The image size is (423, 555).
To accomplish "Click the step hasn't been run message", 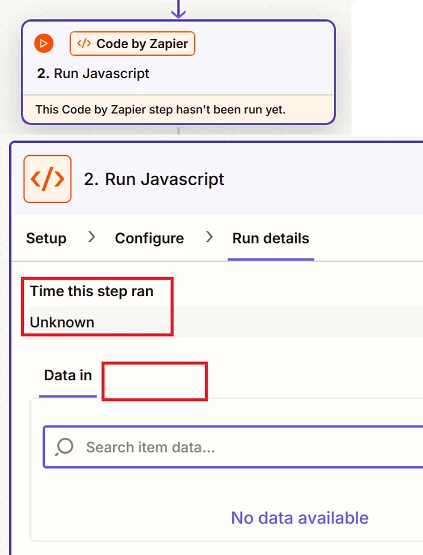I will (x=160, y=109).
